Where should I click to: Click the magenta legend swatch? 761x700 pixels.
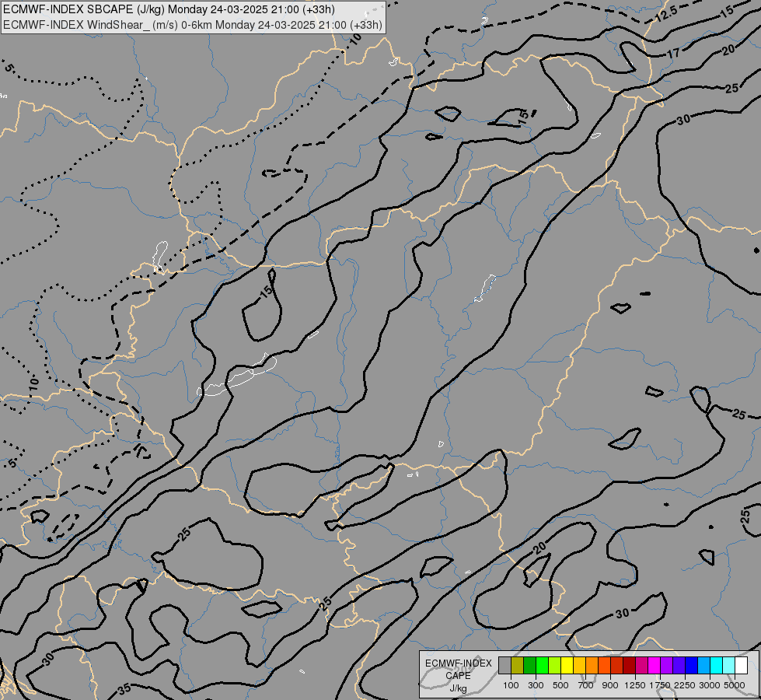(654, 666)
